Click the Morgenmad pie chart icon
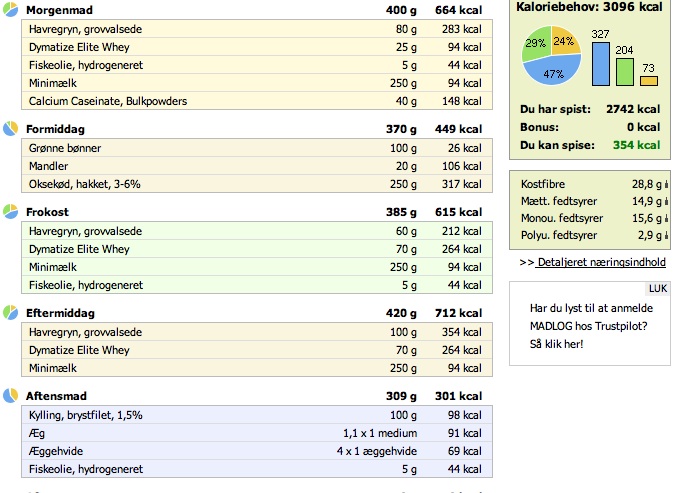The image size is (678, 493). pyautogui.click(x=10, y=10)
